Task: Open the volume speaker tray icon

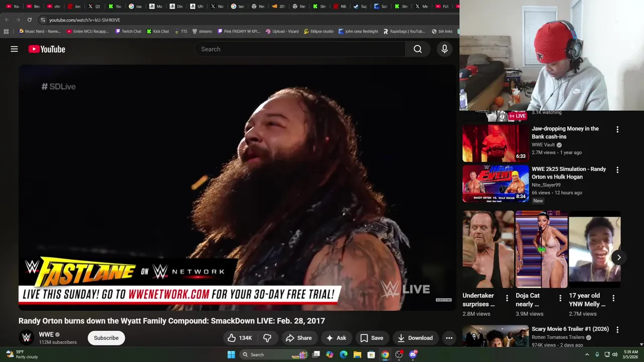Action: (x=616, y=354)
